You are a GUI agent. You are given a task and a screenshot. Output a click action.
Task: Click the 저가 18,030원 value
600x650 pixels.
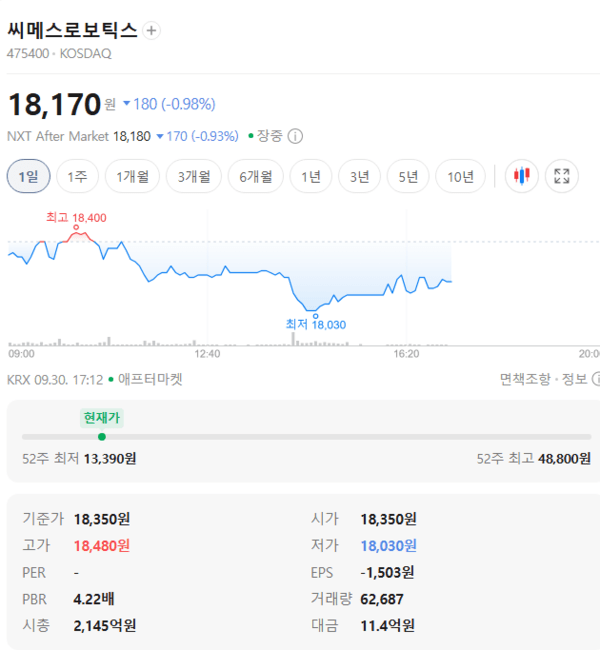[389, 546]
